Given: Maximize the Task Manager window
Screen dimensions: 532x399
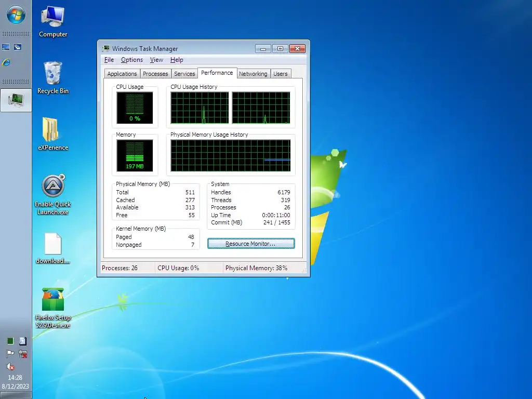Looking at the screenshot, I should pyautogui.click(x=280, y=48).
